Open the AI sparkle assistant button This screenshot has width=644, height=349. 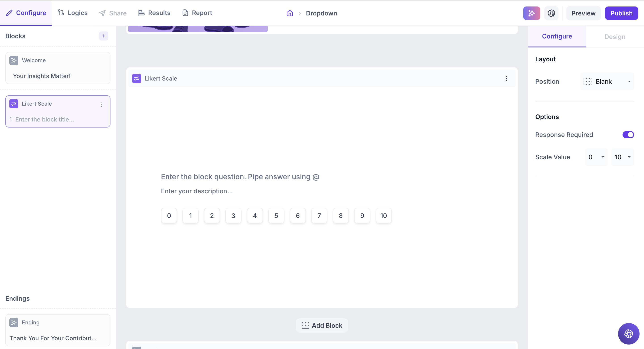[x=531, y=13]
